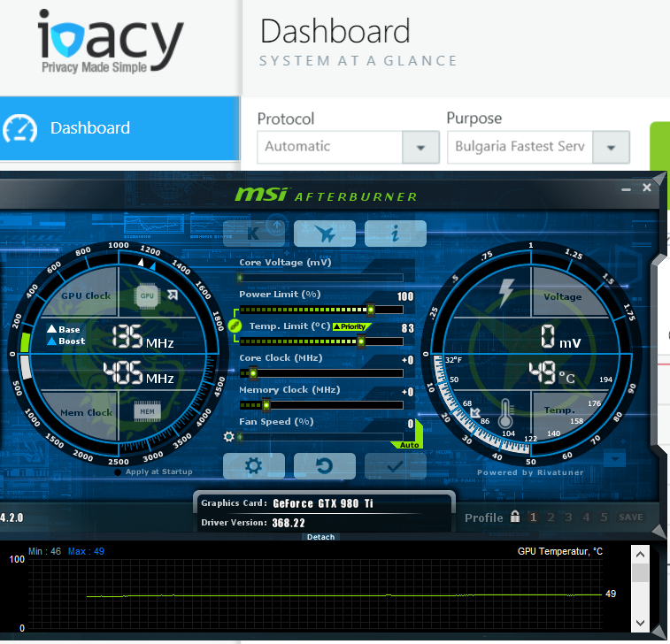The width and height of the screenshot is (670, 644).
Task: Click the Fan Speed slider track
Action: coord(320,437)
